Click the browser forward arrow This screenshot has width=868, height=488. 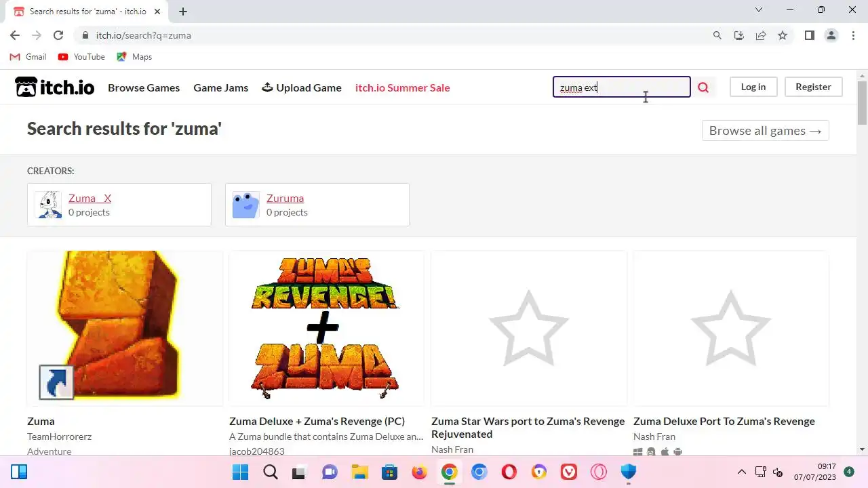pyautogui.click(x=37, y=35)
